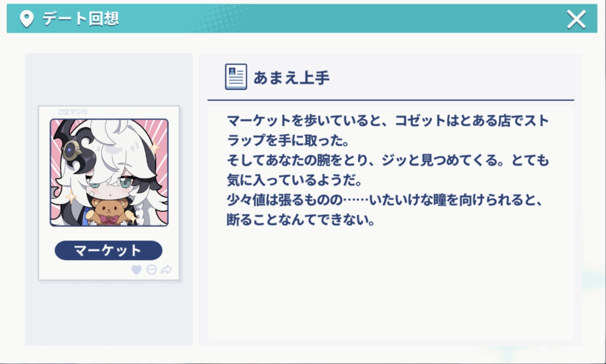
Task: Select the share arrow icon on card
Action: [166, 269]
